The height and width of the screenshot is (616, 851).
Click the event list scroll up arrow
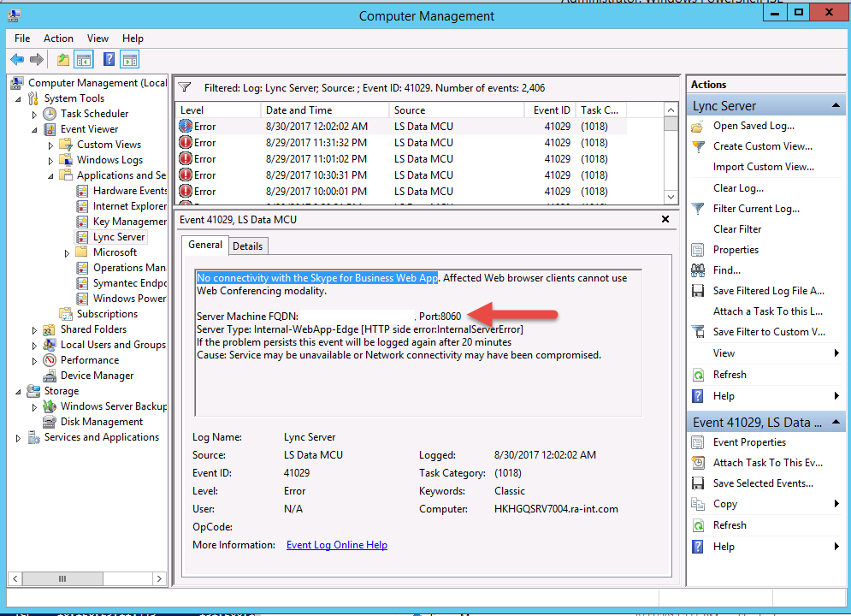coord(671,110)
